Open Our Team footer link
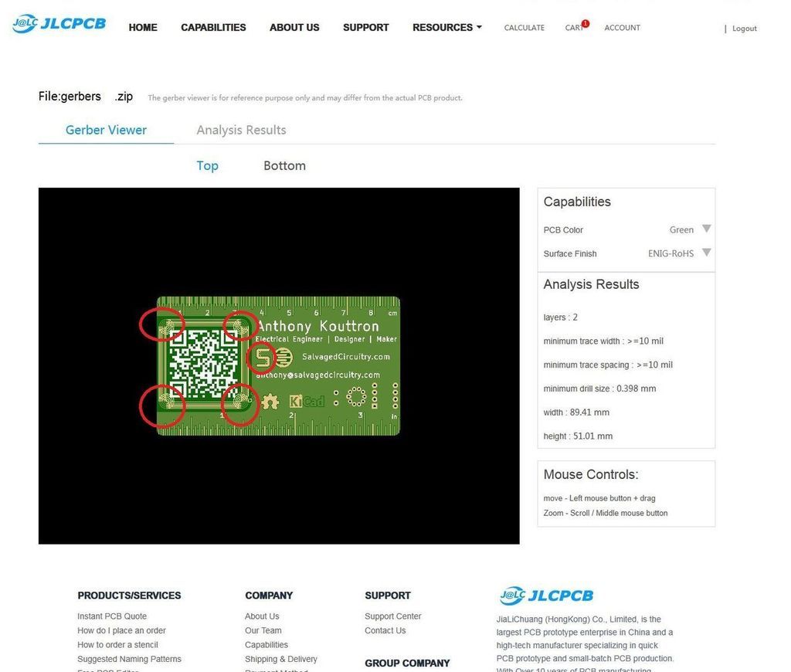 263,630
